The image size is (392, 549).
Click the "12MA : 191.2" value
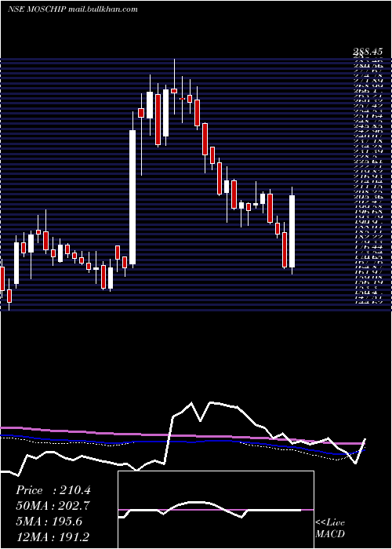click(53, 536)
